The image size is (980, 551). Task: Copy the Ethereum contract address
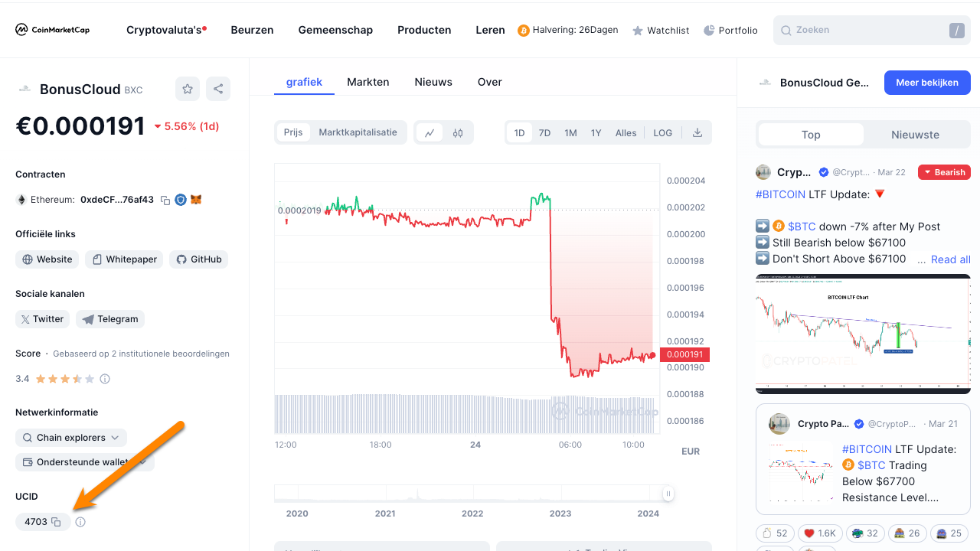click(x=164, y=200)
